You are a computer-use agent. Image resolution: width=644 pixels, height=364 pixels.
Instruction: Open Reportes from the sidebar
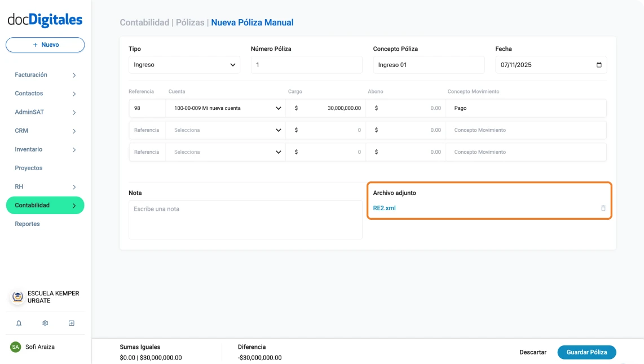(28, 224)
